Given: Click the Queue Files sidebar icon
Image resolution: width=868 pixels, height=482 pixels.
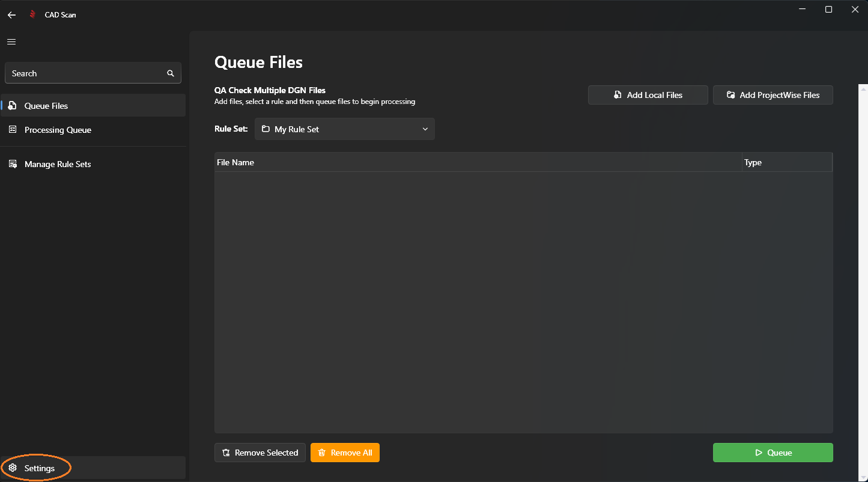Looking at the screenshot, I should 13,106.
